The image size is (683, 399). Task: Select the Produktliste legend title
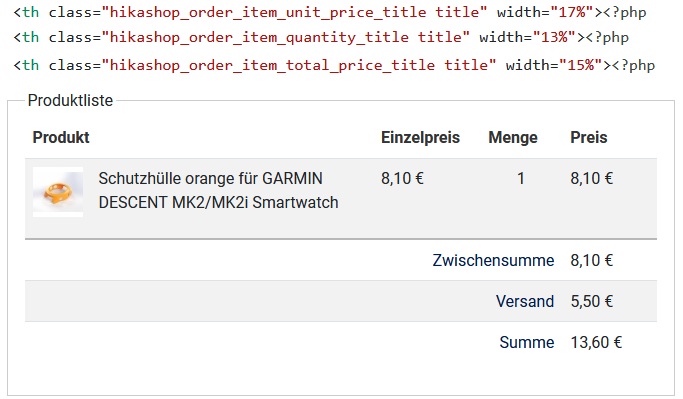click(70, 101)
